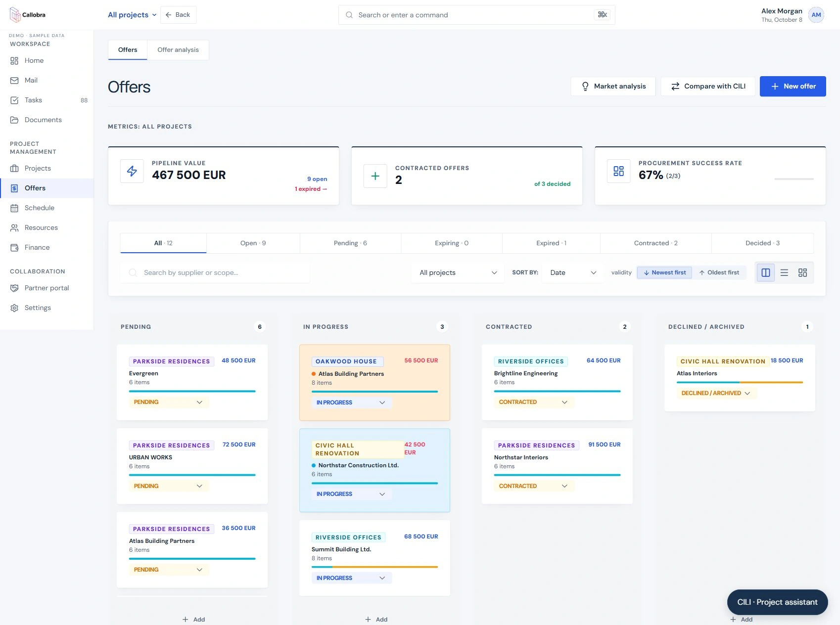
Task: Switch to board column view
Action: coord(766,272)
